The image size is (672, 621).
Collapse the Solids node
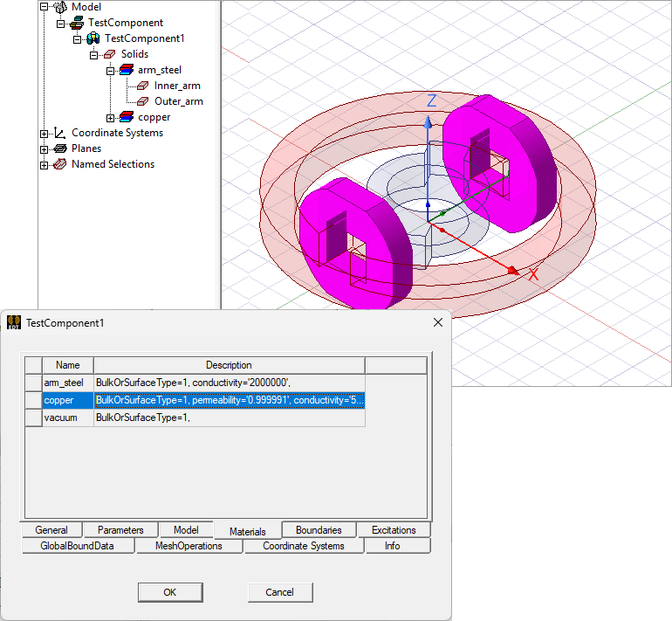click(94, 55)
